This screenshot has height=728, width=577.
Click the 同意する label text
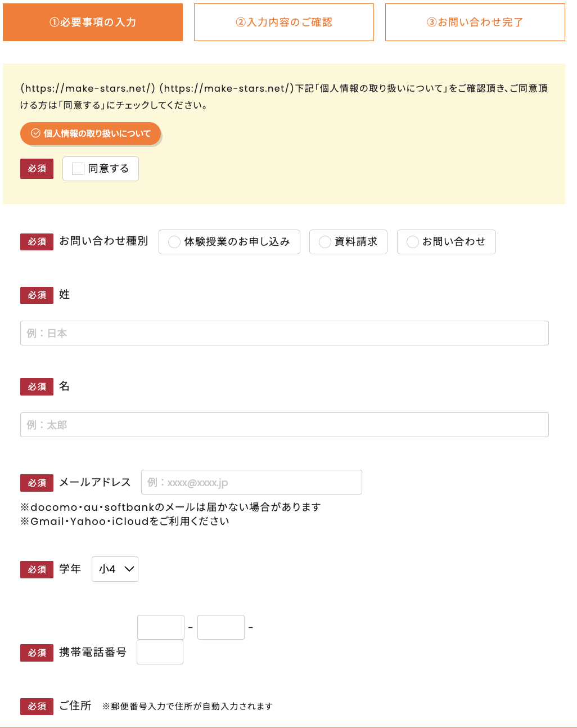tap(109, 169)
